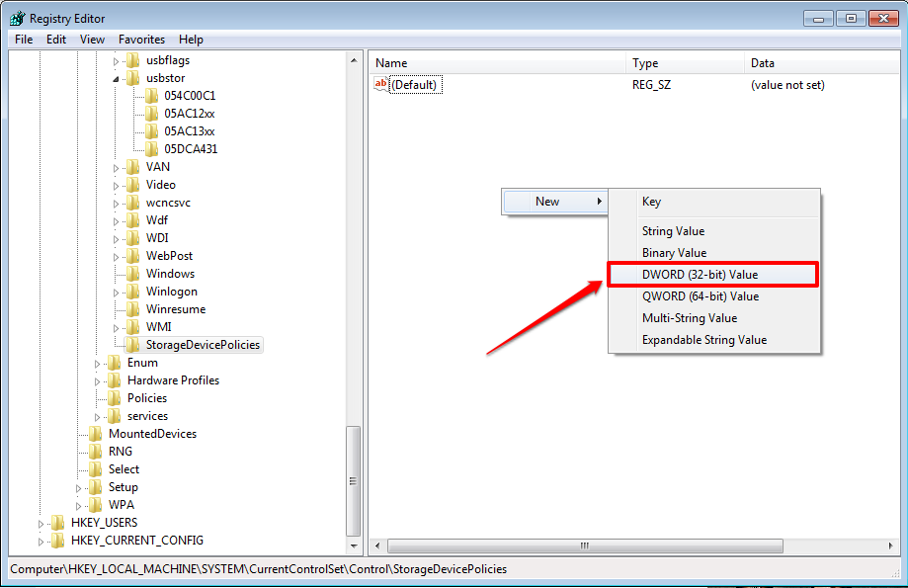
Task: Collapse the usbstor key
Action: 115,77
